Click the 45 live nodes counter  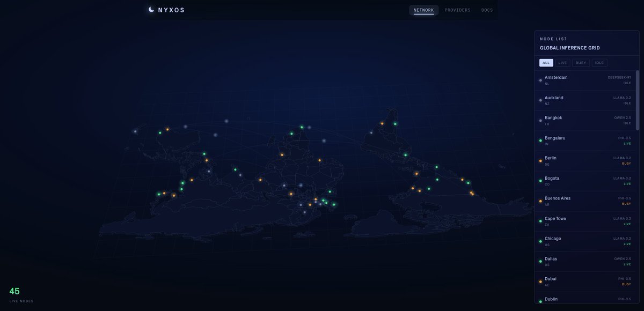click(21, 294)
